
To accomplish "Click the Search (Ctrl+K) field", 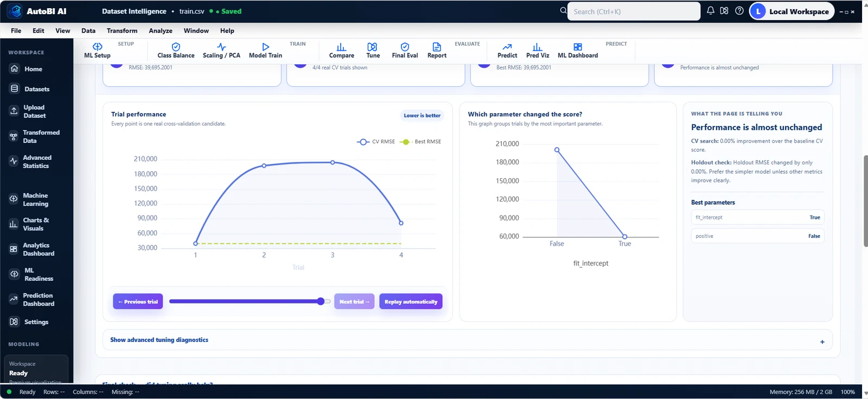I will tap(634, 11).
